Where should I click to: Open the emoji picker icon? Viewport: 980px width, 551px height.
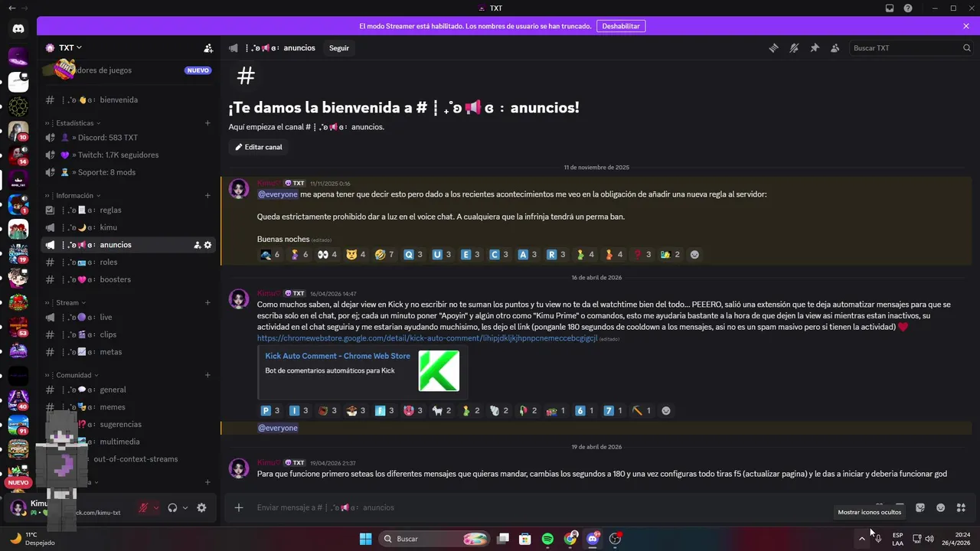(941, 507)
